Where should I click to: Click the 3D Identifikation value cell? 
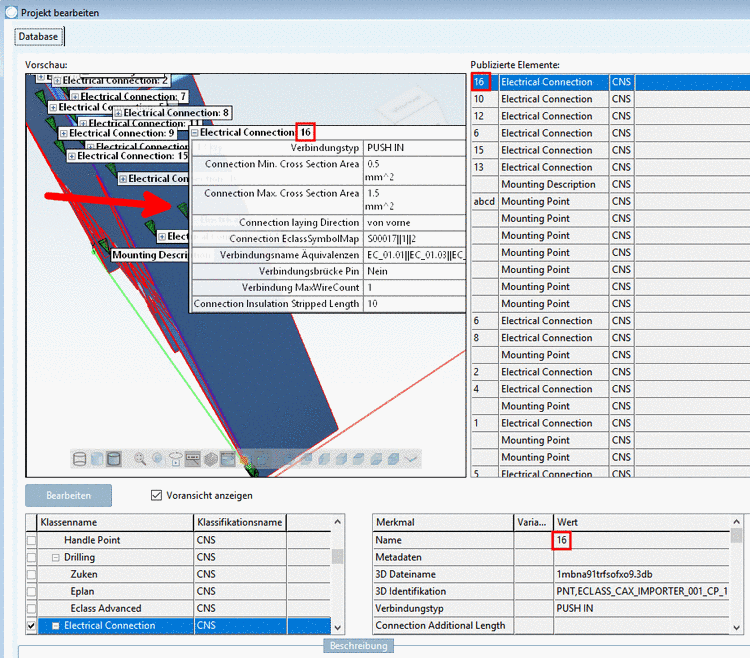pyautogui.click(x=642, y=592)
